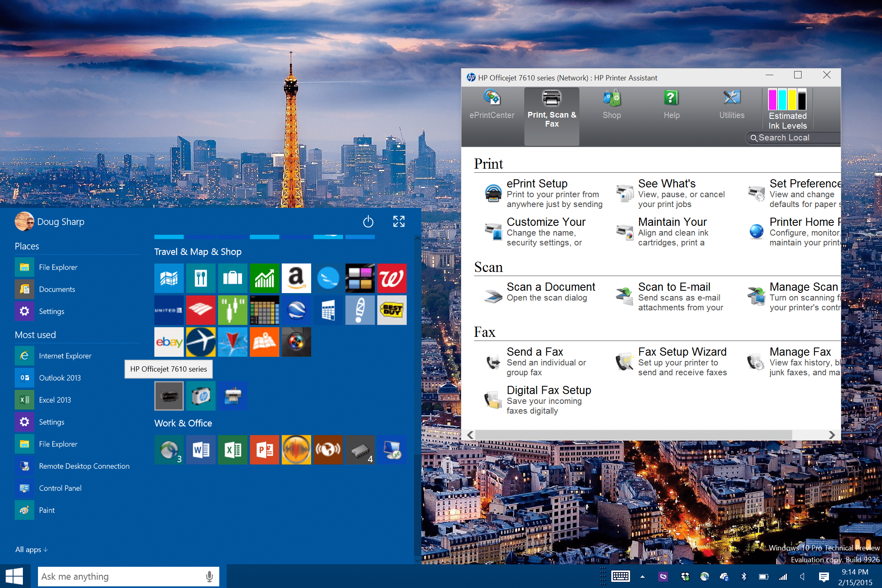882x588 pixels.
Task: Open the Travel suitcase tile
Action: click(232, 278)
